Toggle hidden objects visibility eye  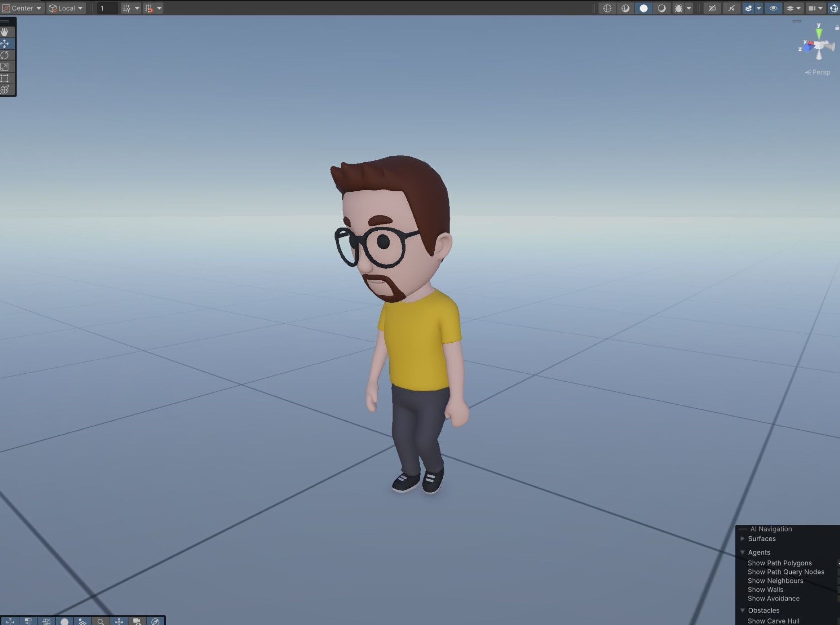pos(773,8)
